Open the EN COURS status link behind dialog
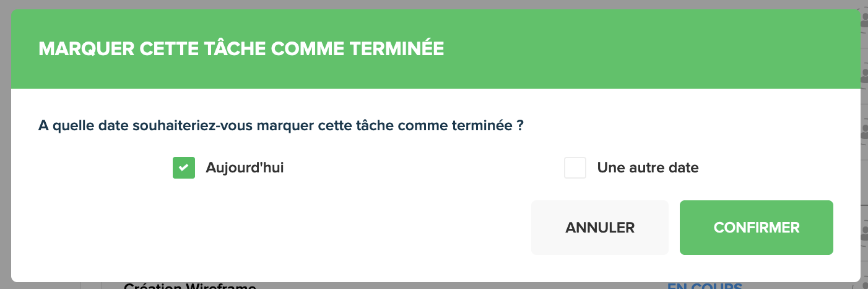868x289 pixels. pos(705,286)
